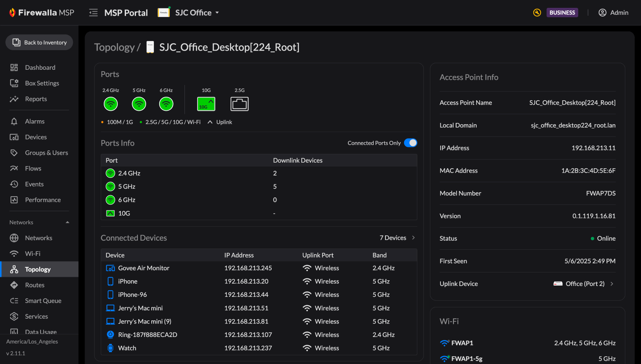Collapse the Networks section in the sidebar
This screenshot has width=641, height=364.
pos(68,222)
